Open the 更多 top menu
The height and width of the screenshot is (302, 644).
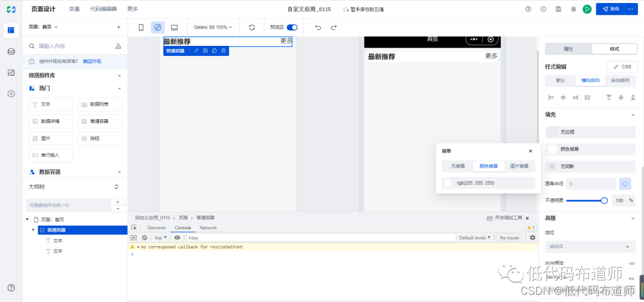[132, 9]
